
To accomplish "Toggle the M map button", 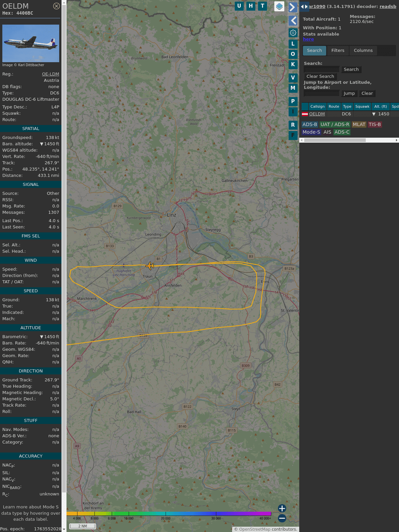I will [x=293, y=88].
